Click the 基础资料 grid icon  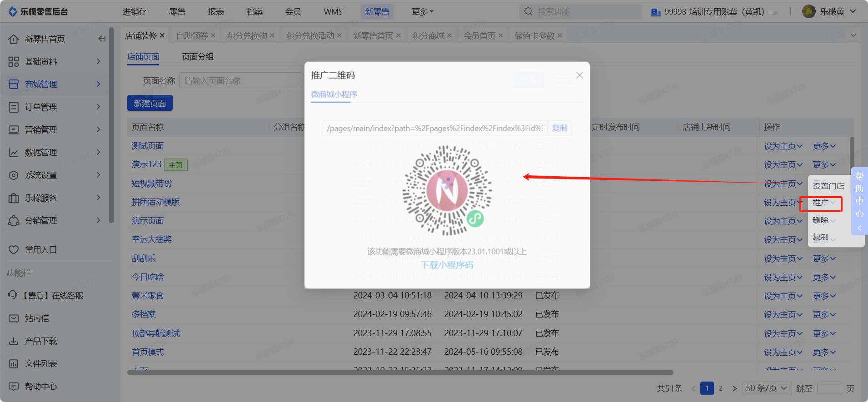tap(14, 62)
